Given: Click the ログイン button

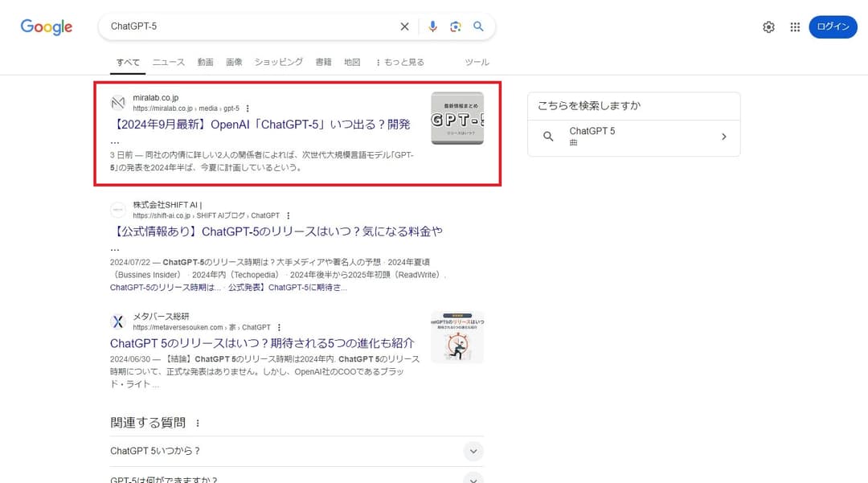Looking at the screenshot, I should (x=833, y=27).
